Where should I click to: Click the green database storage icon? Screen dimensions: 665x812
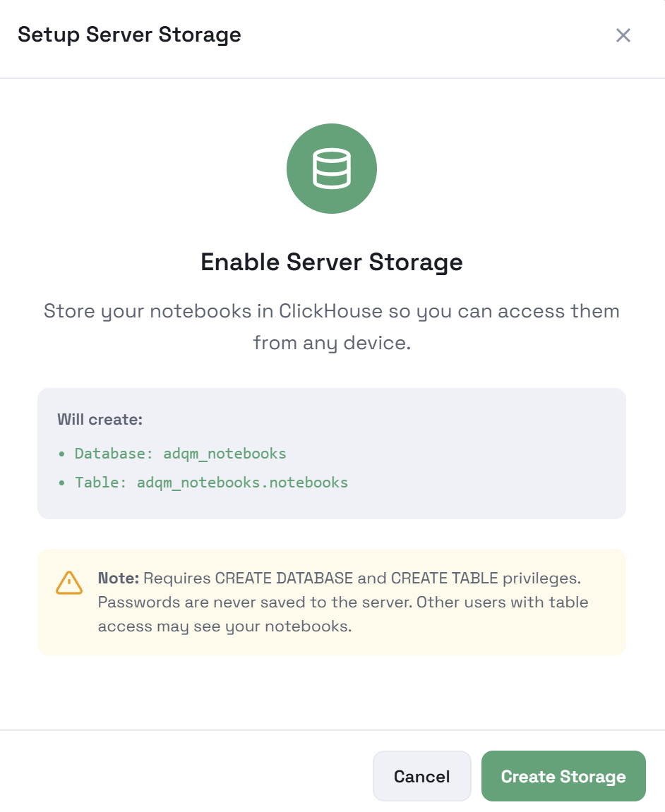[332, 169]
